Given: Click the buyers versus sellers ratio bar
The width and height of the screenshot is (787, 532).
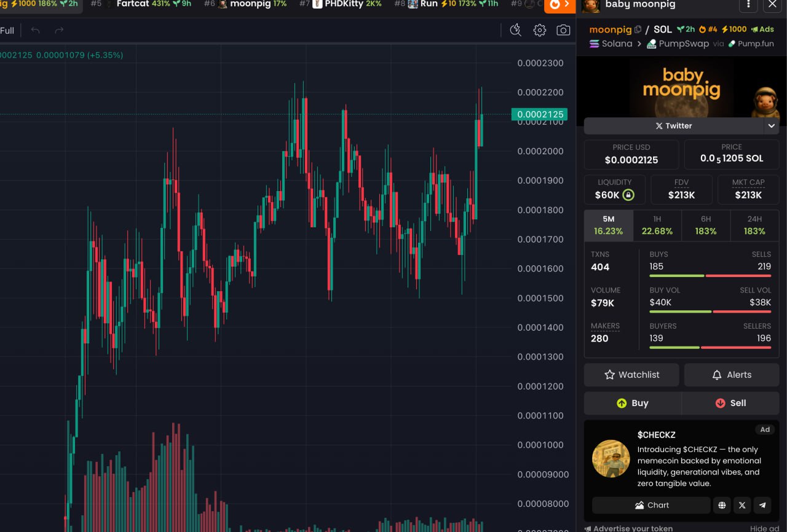Looking at the screenshot, I should click(710, 348).
